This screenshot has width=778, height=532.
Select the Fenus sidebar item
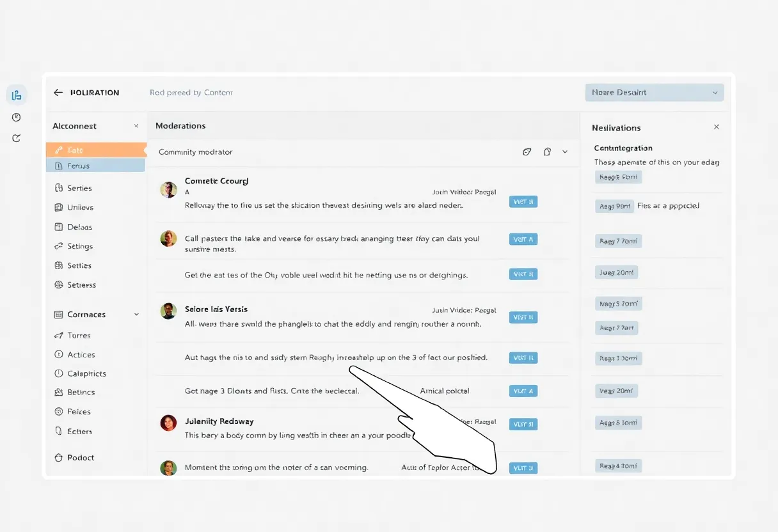pos(96,166)
